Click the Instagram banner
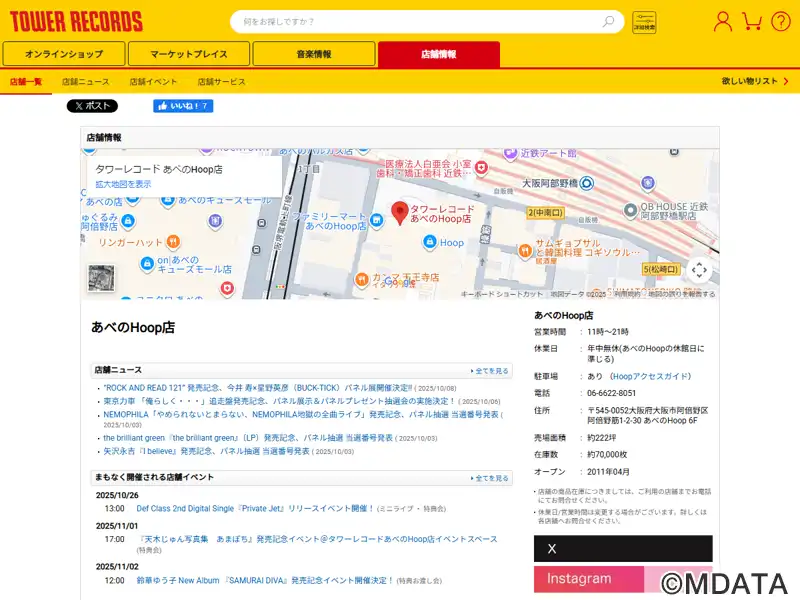800x600 pixels. [623, 579]
